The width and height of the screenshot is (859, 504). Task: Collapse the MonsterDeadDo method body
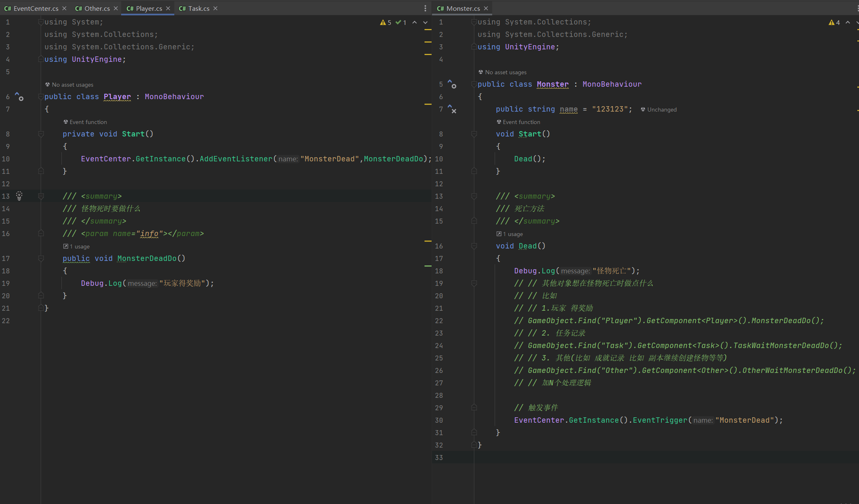41,258
